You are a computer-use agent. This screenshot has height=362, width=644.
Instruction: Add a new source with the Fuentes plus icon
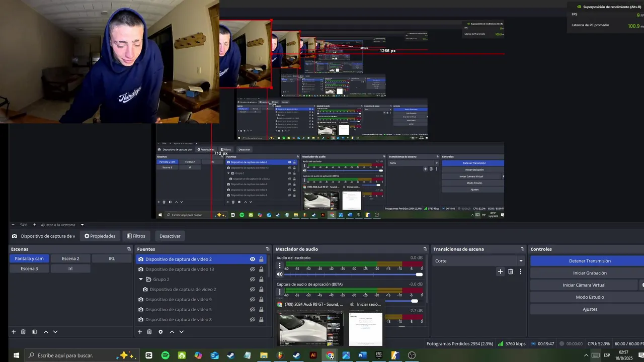140,332
